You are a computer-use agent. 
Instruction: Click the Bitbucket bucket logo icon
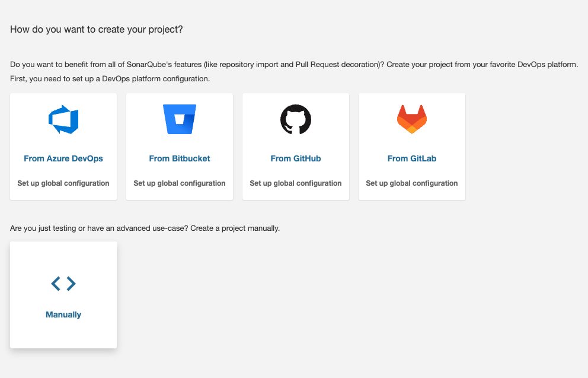tap(180, 119)
